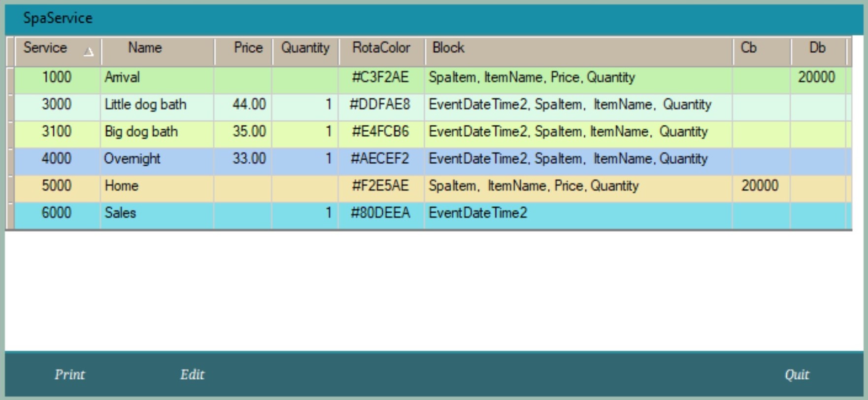This screenshot has width=868, height=400.
Task: Sort by the Name column header
Action: (145, 48)
